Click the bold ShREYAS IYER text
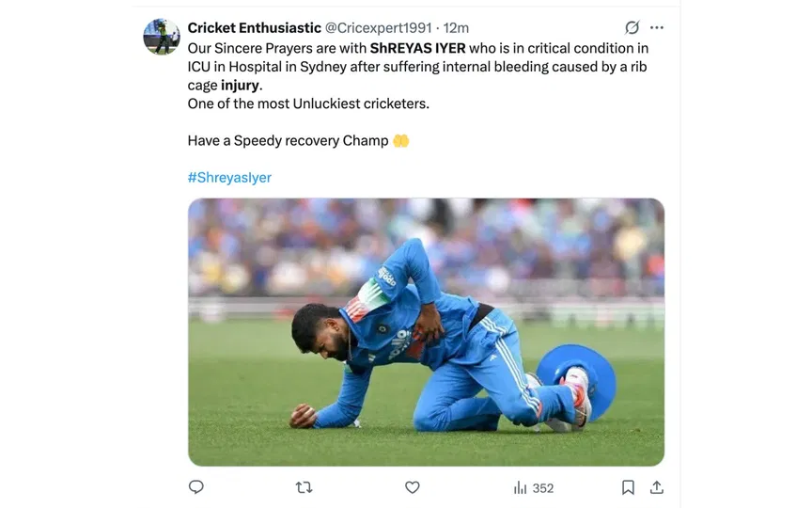 (417, 48)
